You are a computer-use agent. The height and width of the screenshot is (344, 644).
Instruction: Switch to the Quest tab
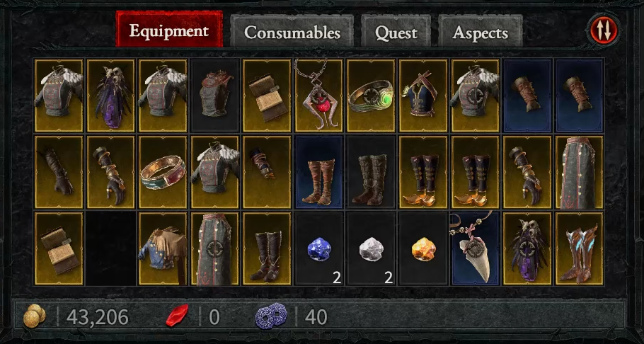[x=396, y=32]
